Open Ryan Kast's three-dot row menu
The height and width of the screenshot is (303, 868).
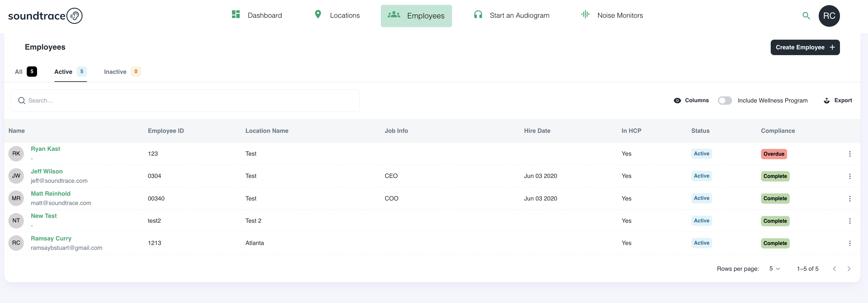[849, 154]
